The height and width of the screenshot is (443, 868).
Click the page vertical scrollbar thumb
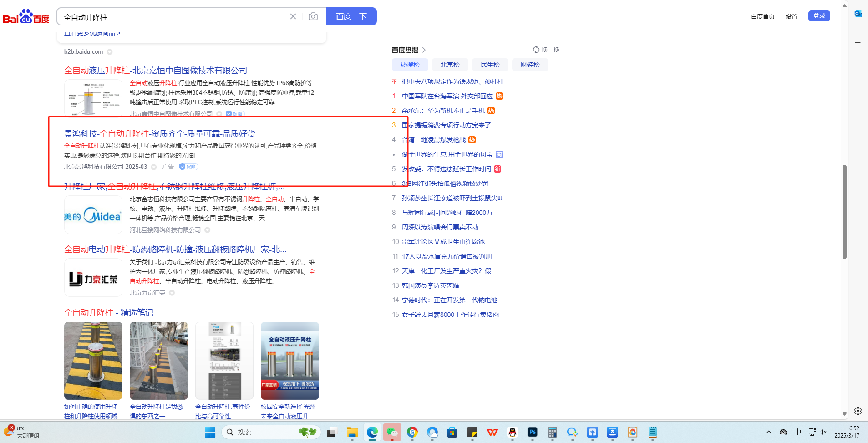point(844,212)
